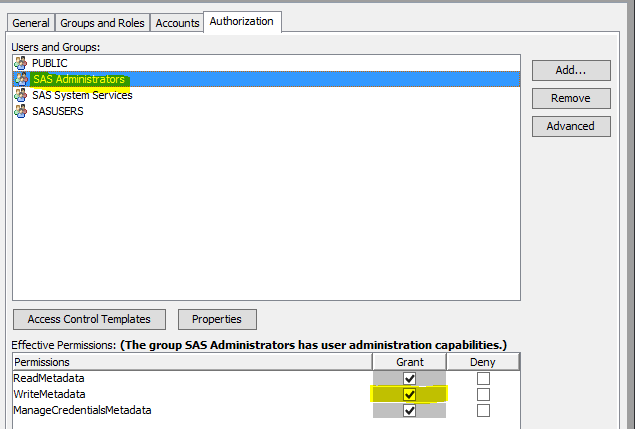Select the ReadMetadata permission label
This screenshot has height=429, width=635.
coord(49,378)
